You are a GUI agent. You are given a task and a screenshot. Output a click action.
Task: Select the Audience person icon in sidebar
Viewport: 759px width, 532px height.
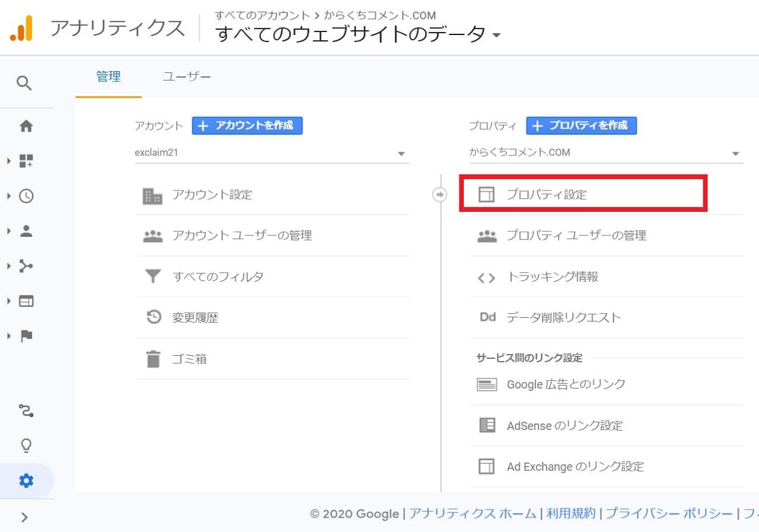26,231
